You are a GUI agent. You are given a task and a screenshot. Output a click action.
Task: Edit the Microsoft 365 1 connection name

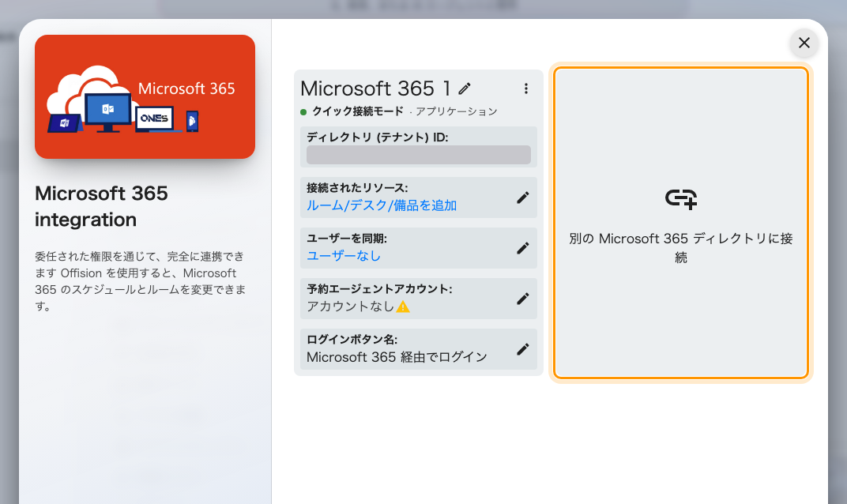coord(465,88)
